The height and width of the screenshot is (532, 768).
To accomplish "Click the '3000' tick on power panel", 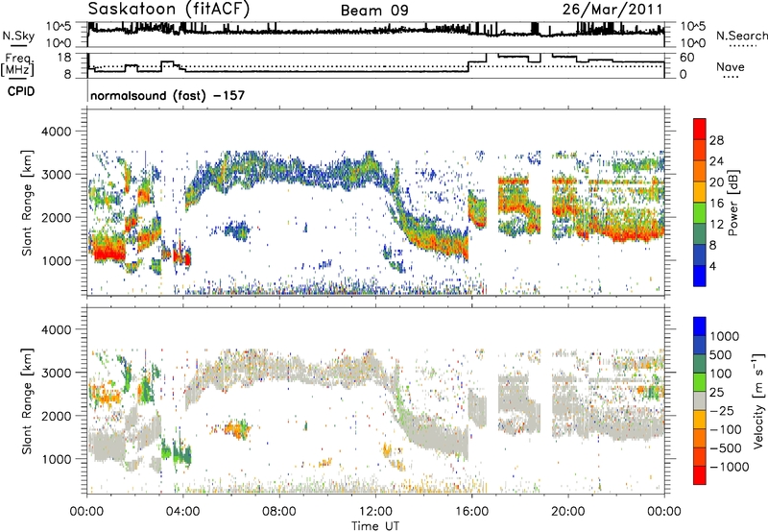I will click(x=57, y=175).
